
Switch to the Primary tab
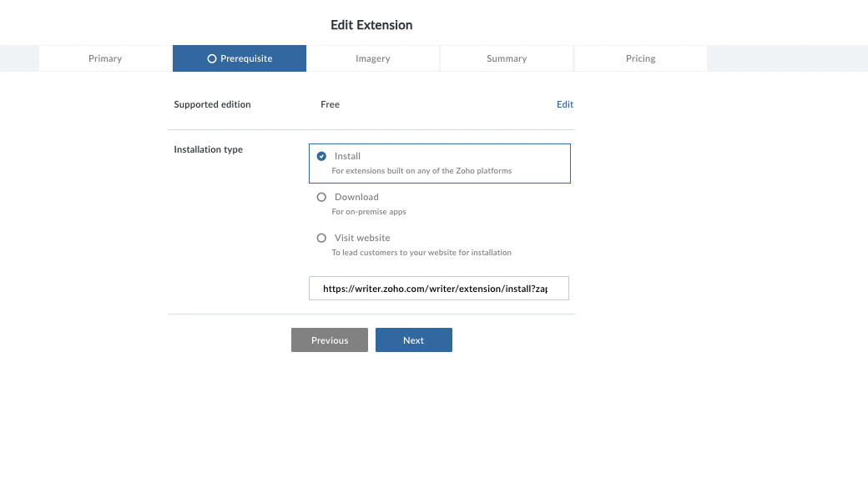coord(105,58)
